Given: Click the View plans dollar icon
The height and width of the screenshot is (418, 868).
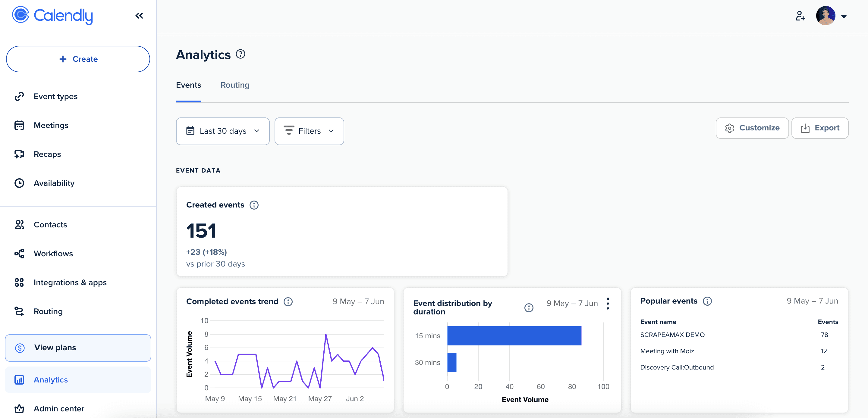Looking at the screenshot, I should coord(20,348).
